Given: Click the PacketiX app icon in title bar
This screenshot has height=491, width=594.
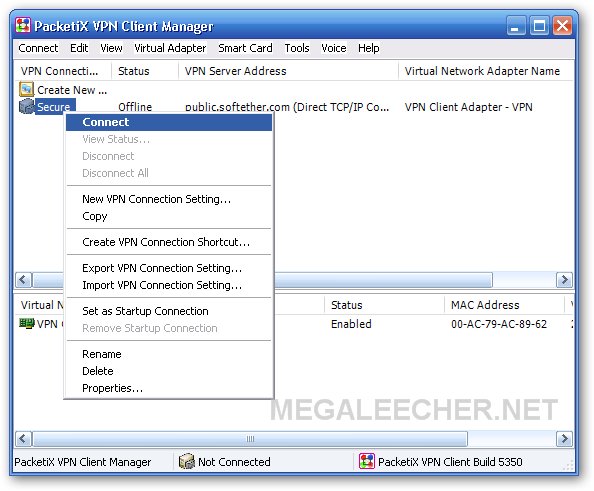Looking at the screenshot, I should (x=23, y=26).
